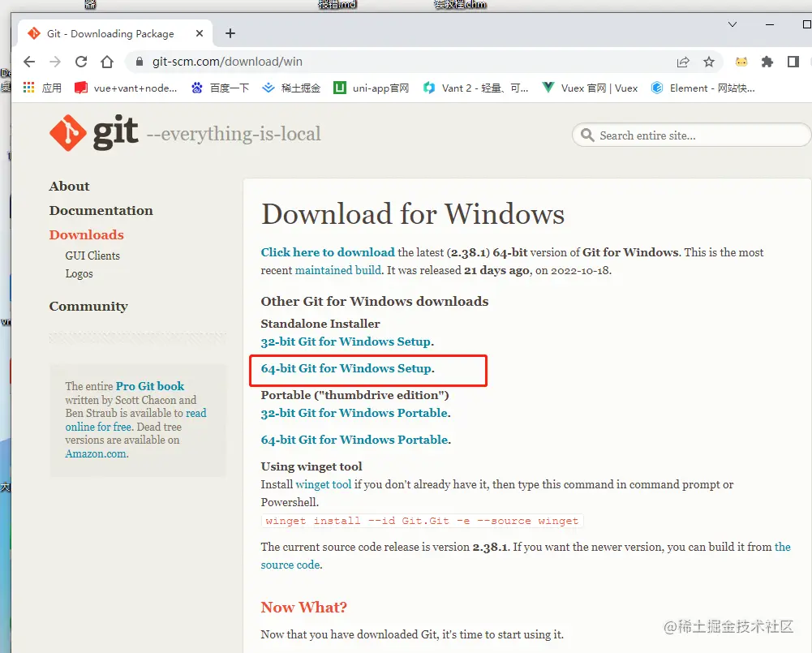The image size is (812, 653).
Task: Click the '--everything-is-local' tagline
Action: pos(234,134)
